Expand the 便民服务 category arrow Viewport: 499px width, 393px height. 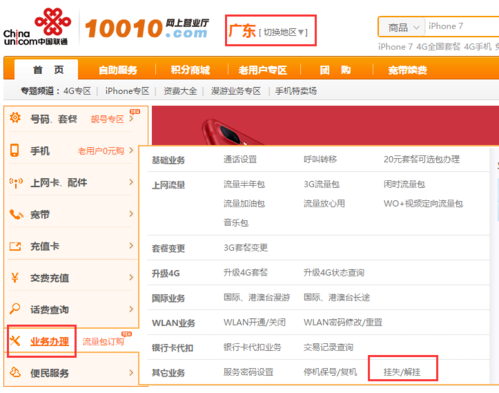pos(131,372)
